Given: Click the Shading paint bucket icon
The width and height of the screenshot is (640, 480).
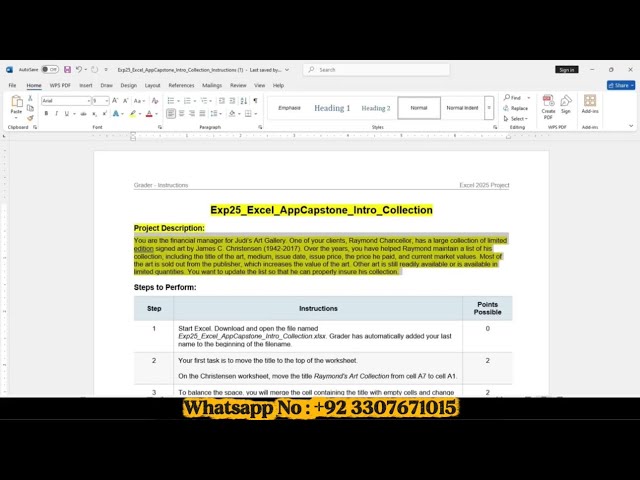Looking at the screenshot, I should point(232,113).
